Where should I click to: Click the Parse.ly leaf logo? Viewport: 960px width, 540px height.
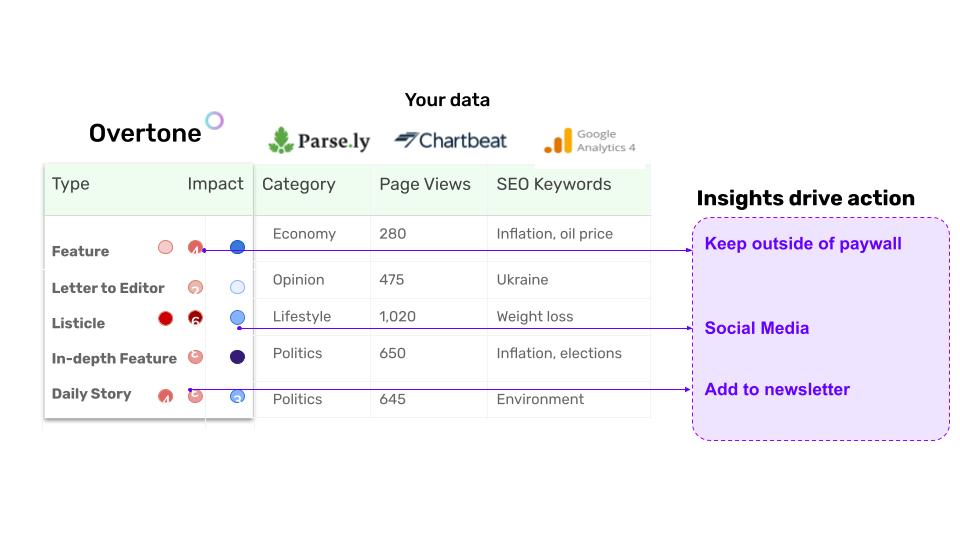pyautogui.click(x=281, y=140)
